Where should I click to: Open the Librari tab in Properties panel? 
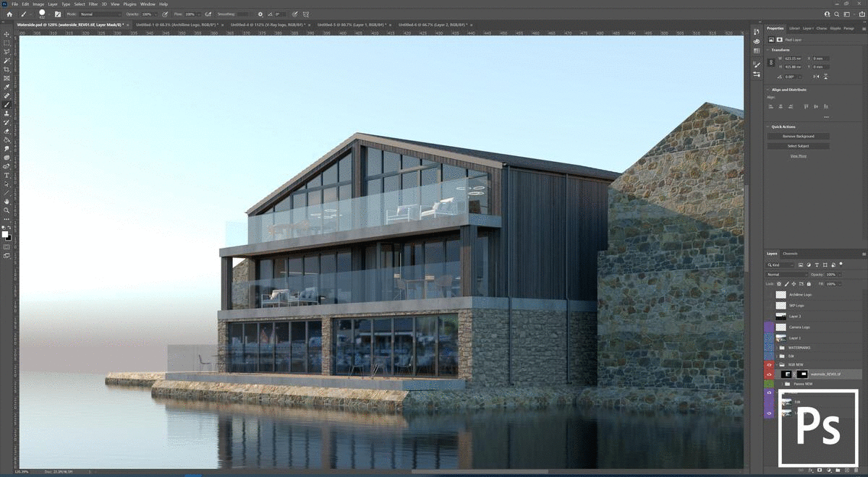point(795,28)
